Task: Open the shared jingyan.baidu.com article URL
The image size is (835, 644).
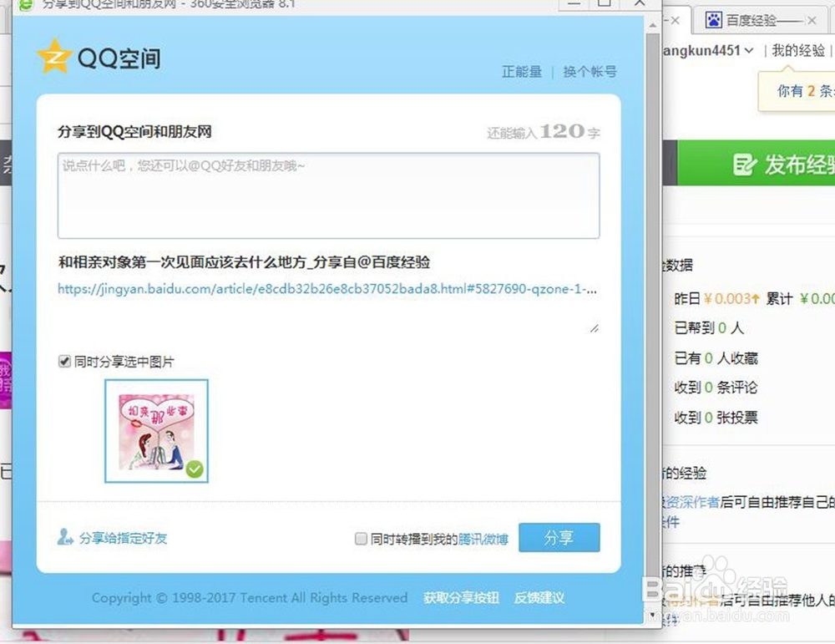Action: 327,289
